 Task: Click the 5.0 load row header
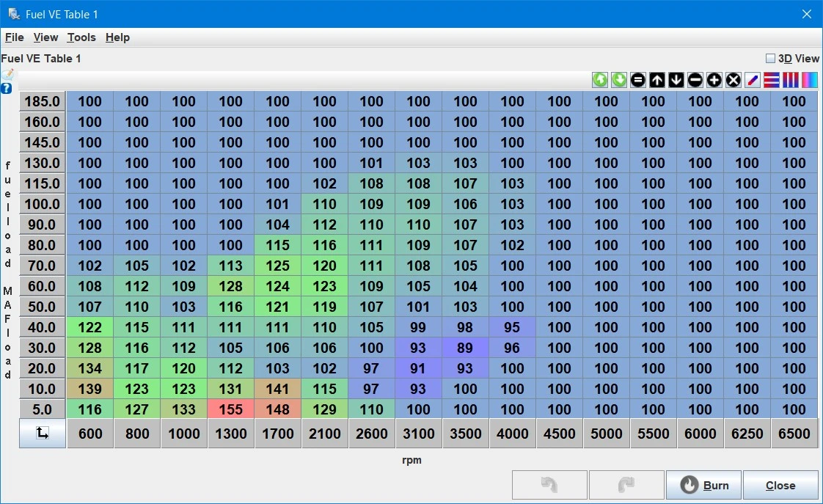pos(43,409)
